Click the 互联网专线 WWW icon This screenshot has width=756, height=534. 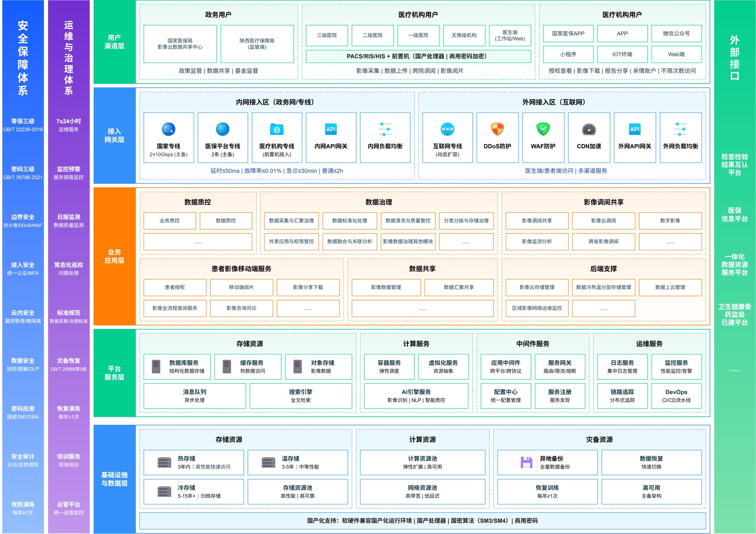click(x=447, y=129)
